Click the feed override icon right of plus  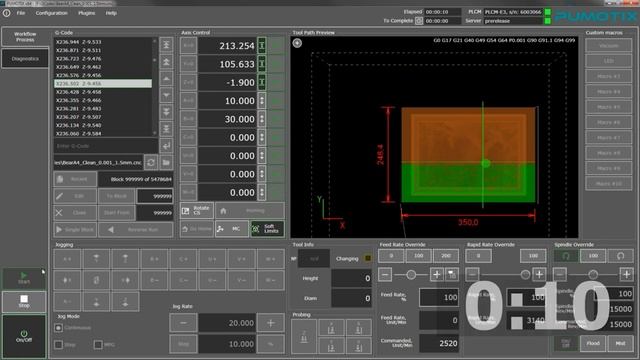452,275
